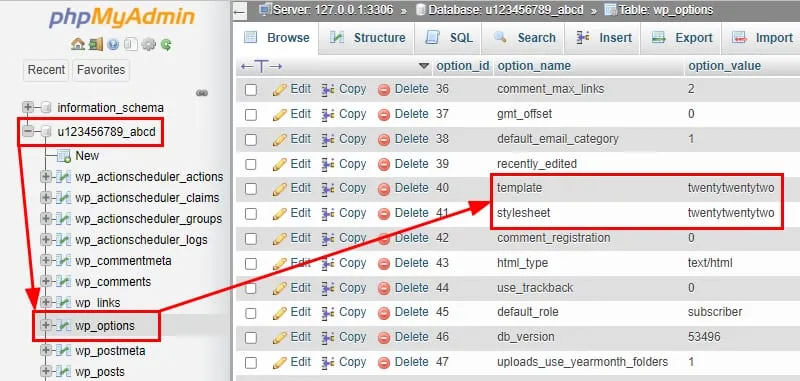Sort by the option_id column header

pos(463,66)
